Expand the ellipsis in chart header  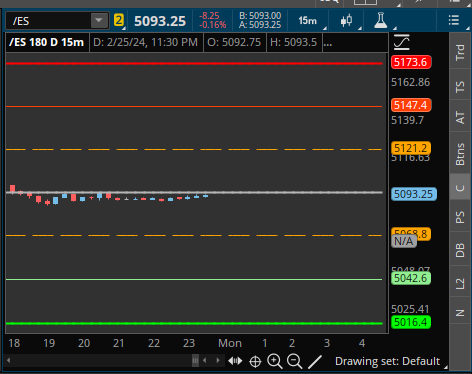[x=328, y=43]
